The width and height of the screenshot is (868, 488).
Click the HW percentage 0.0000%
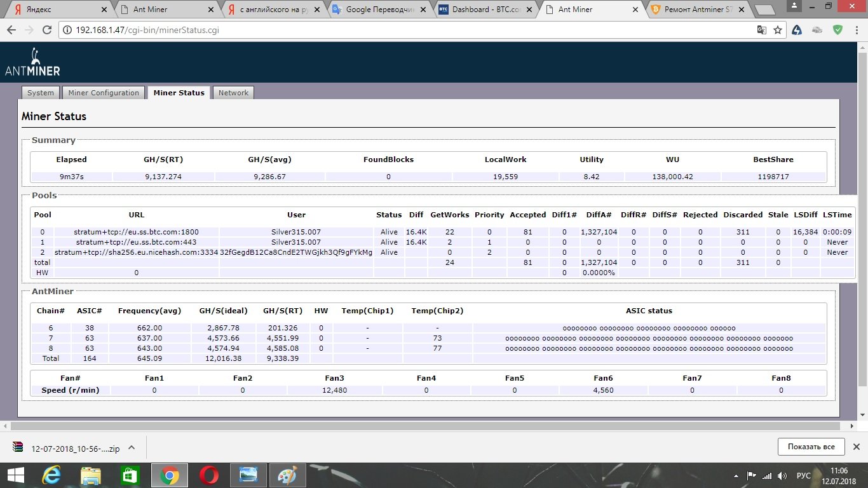(599, 273)
